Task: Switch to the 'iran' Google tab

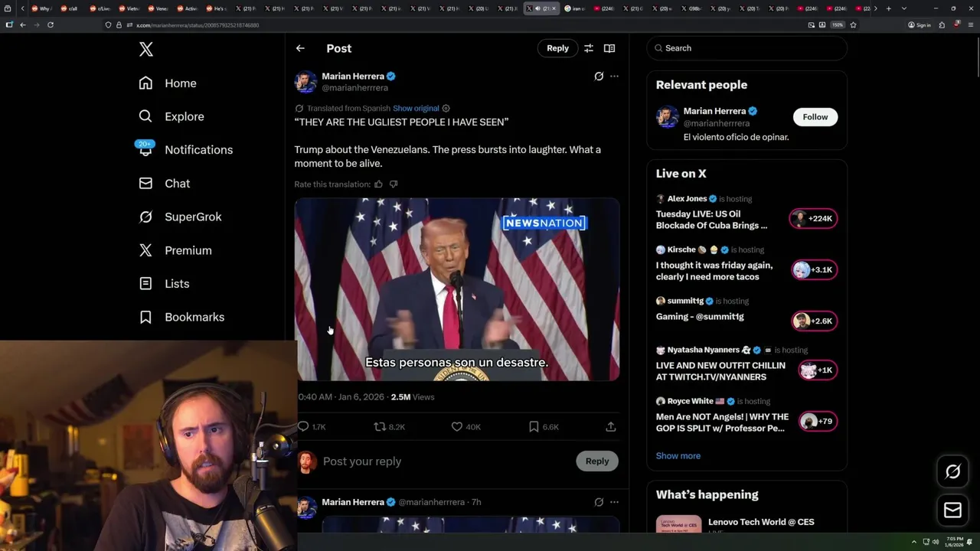Action: tap(576, 8)
